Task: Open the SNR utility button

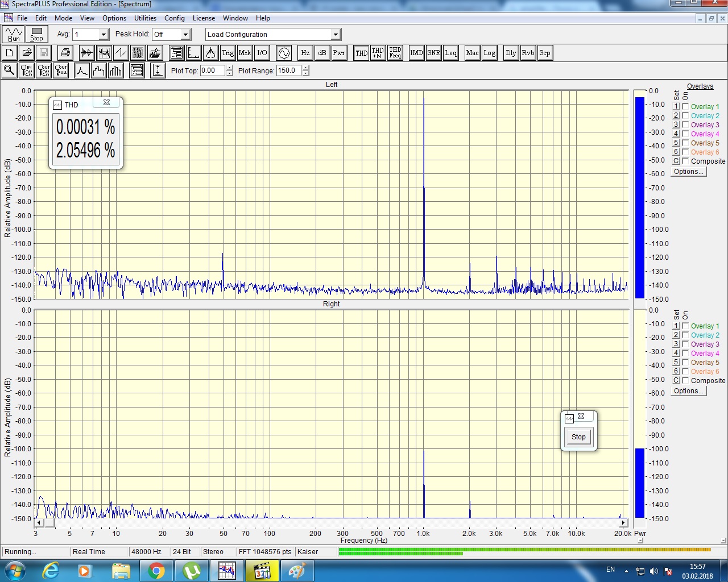Action: point(433,53)
